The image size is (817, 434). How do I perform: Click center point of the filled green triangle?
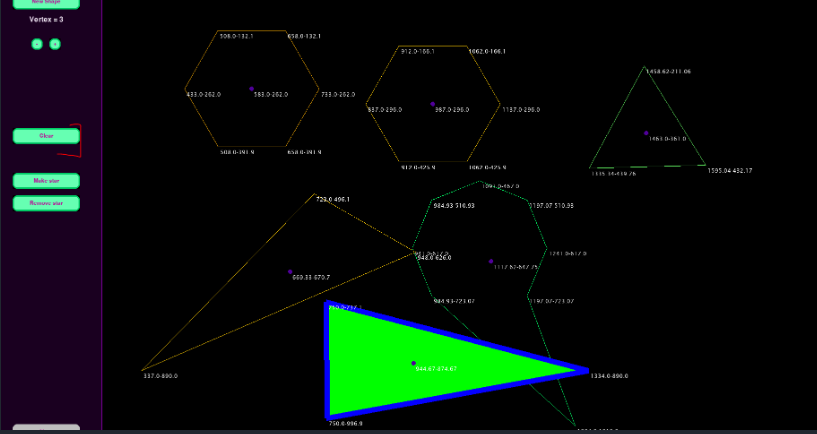click(413, 363)
